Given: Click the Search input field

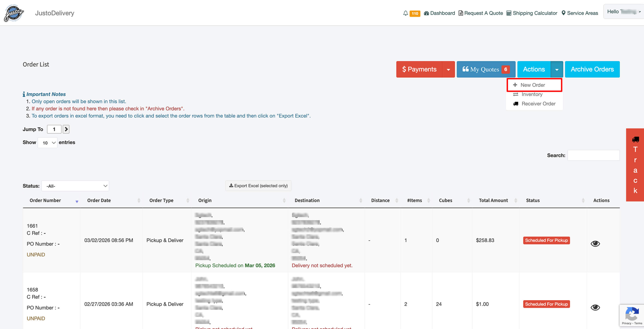Looking at the screenshot, I should coord(593,155).
